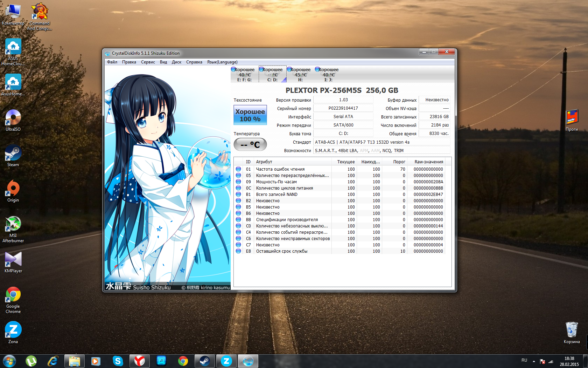
Task: Click the title text PLEXTOR PX-256M5S 256,0 GB
Action: coord(342,90)
